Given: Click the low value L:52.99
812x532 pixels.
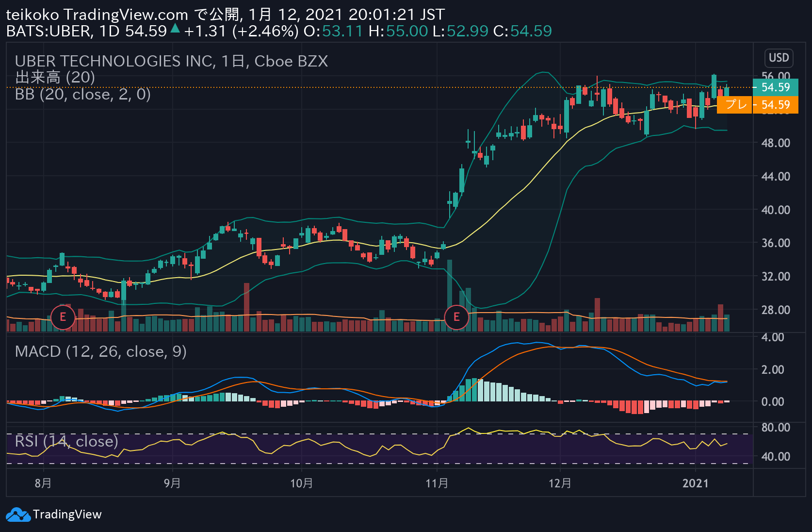Looking at the screenshot, I should [460, 31].
